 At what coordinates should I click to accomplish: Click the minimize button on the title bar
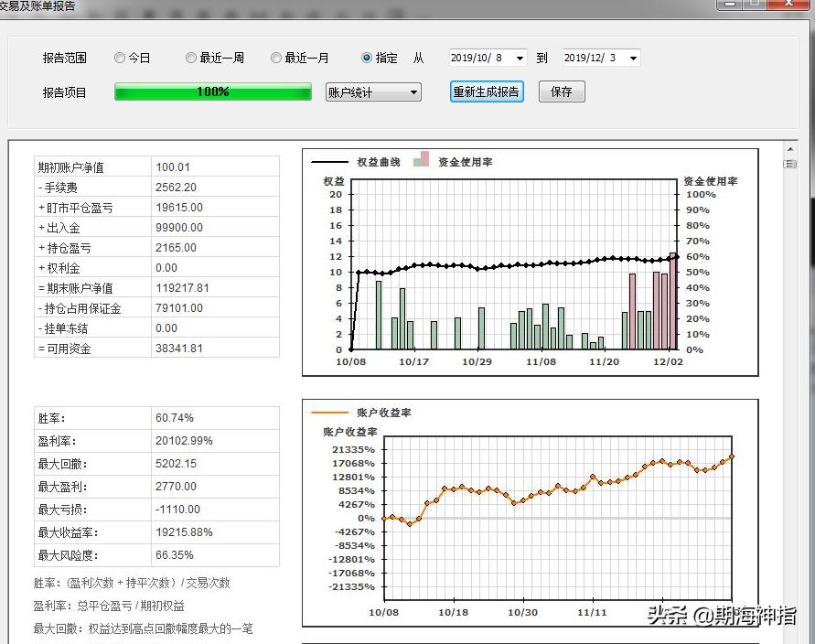(x=729, y=7)
